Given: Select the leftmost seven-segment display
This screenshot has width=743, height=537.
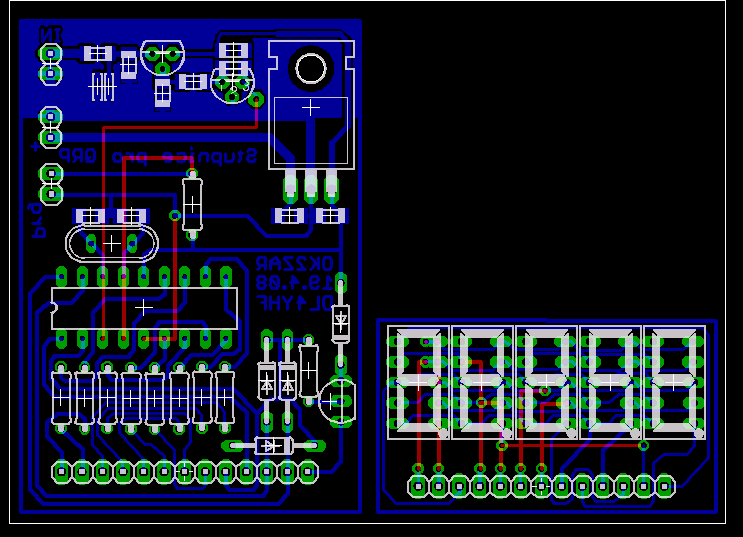Looking at the screenshot, I should click(x=419, y=382).
